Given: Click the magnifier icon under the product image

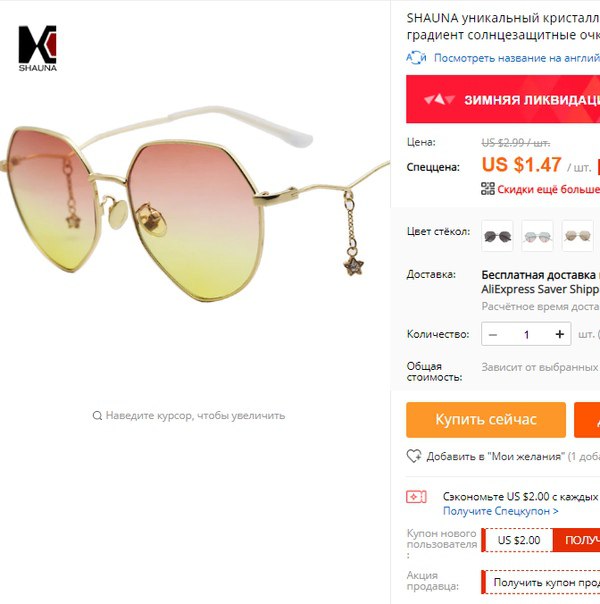Looking at the screenshot, I should [x=97, y=416].
